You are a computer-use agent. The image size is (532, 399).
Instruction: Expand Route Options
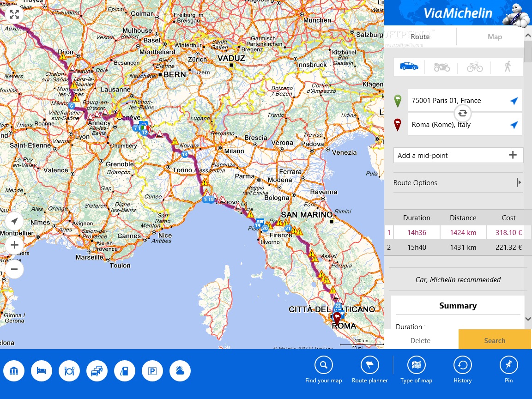tap(458, 182)
